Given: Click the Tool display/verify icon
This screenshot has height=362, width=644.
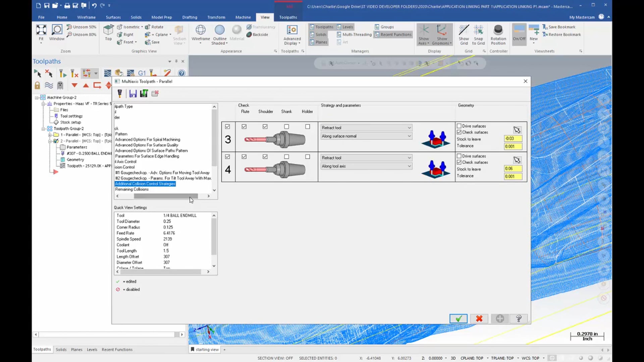Looking at the screenshot, I should point(120,93).
